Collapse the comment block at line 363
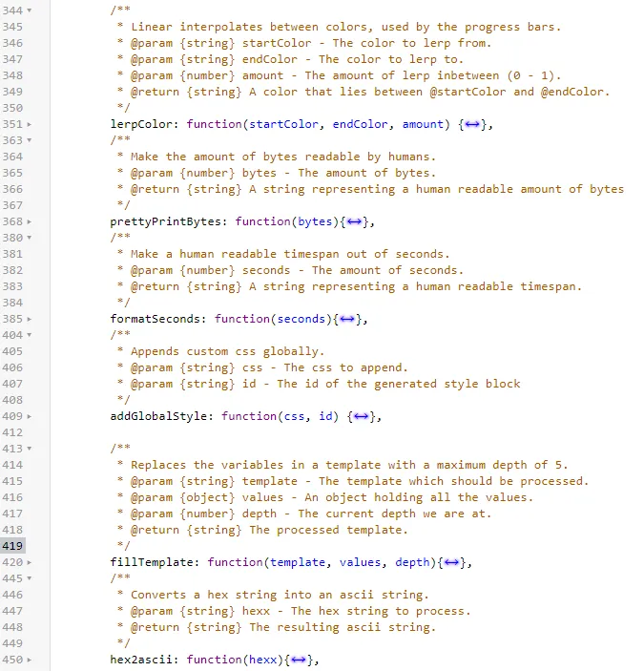 (x=29, y=140)
